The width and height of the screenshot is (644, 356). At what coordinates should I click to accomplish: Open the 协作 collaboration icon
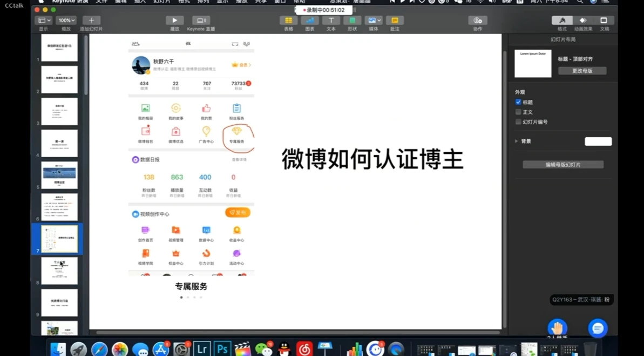[477, 22]
